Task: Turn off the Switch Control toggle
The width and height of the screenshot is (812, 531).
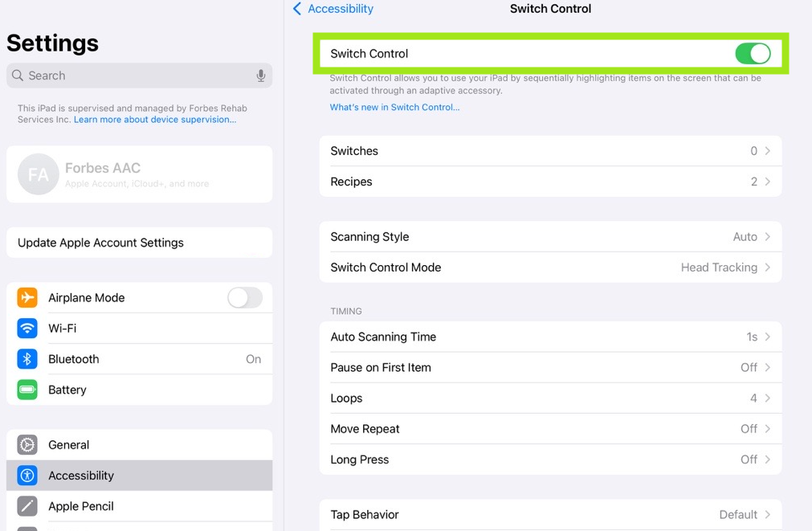Action: (752, 54)
